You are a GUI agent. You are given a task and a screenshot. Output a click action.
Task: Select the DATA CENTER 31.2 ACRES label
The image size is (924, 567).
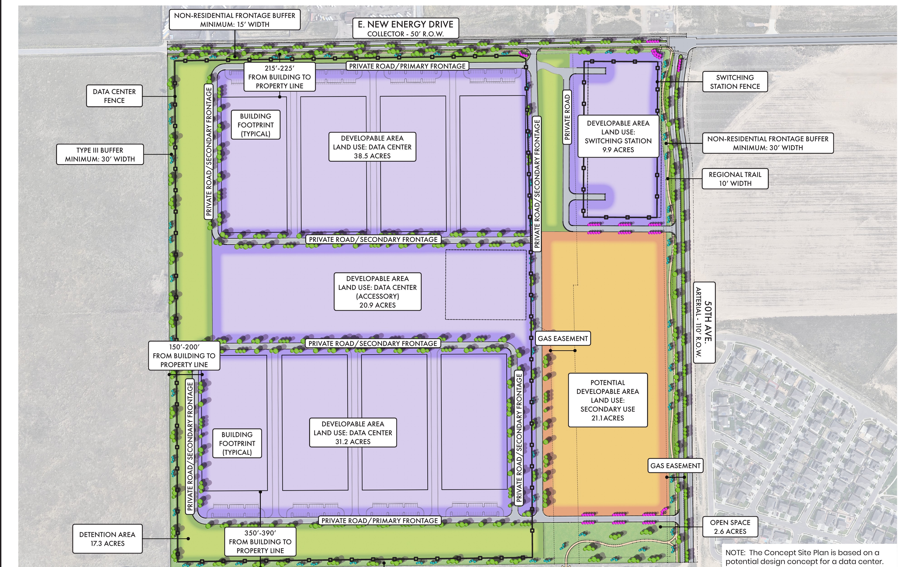click(x=353, y=433)
